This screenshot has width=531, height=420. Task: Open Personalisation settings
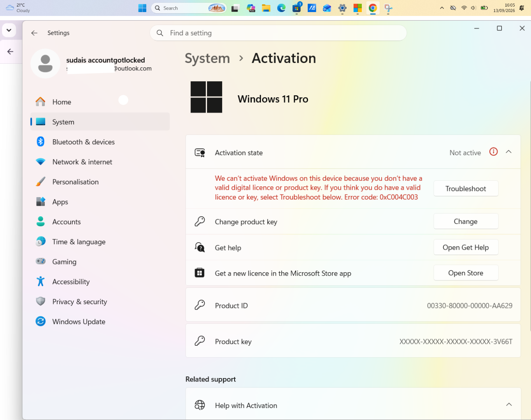[100, 182]
